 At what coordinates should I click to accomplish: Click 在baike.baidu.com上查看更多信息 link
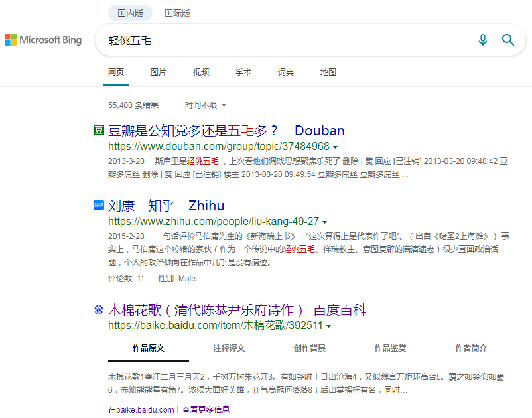click(x=169, y=409)
